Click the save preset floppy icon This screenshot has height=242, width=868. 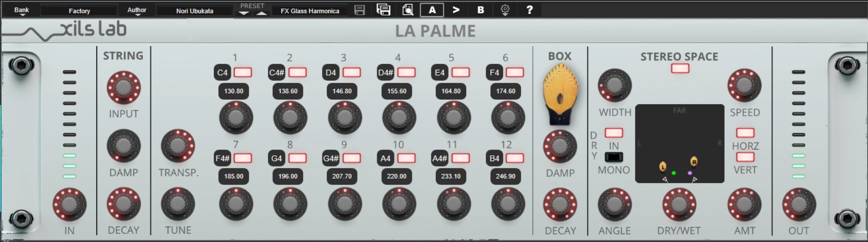[359, 10]
